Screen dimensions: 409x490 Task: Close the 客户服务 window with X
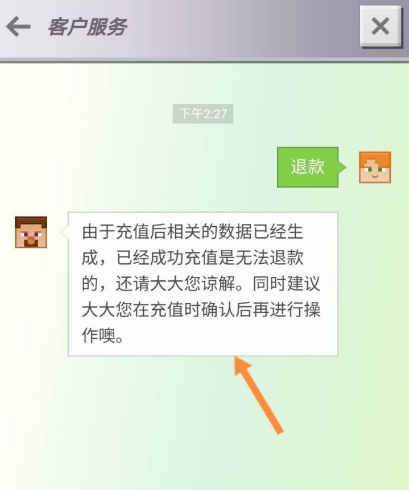click(x=380, y=26)
